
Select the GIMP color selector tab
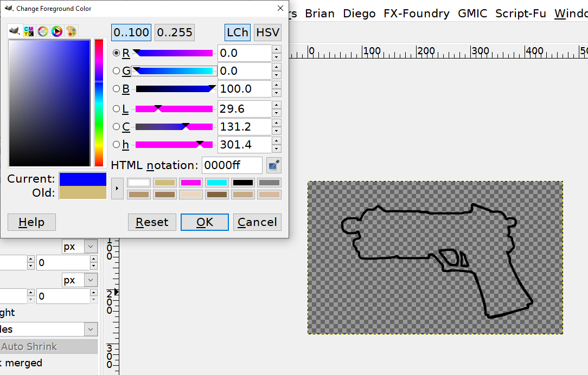[x=14, y=31]
